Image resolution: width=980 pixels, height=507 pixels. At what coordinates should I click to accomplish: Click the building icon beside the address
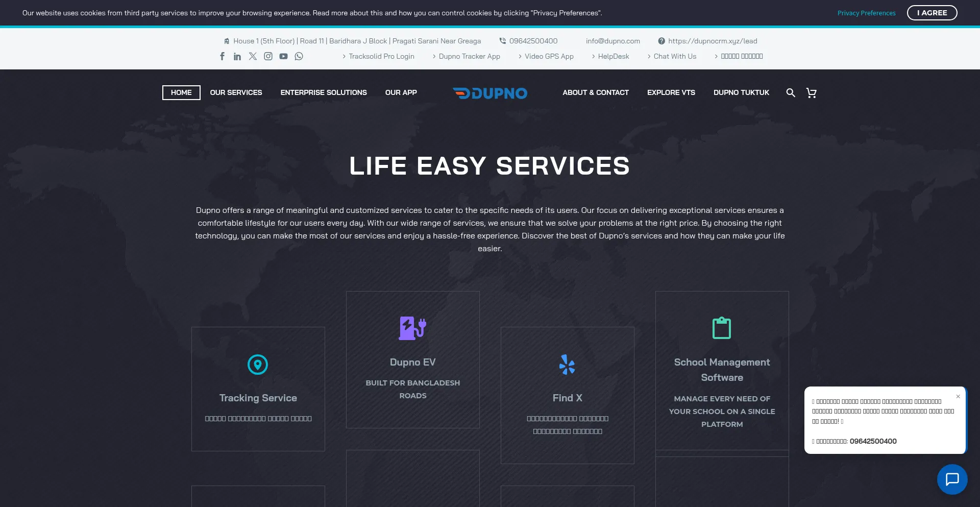coord(227,41)
